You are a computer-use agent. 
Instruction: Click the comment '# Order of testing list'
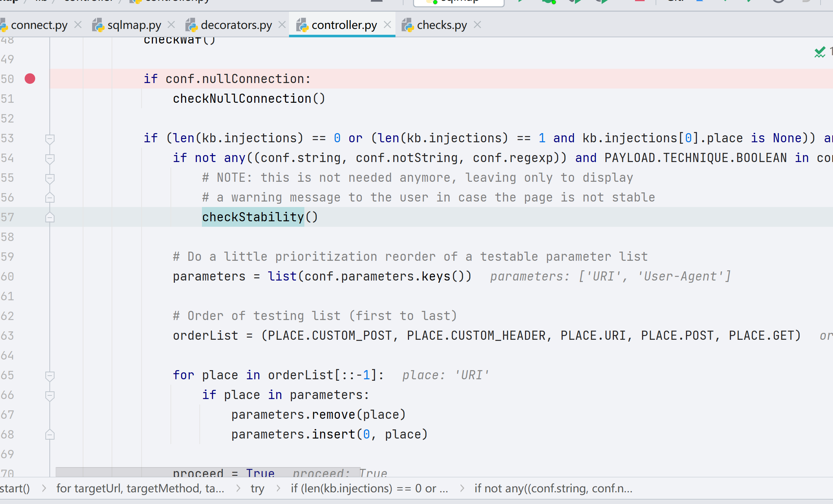pos(315,316)
